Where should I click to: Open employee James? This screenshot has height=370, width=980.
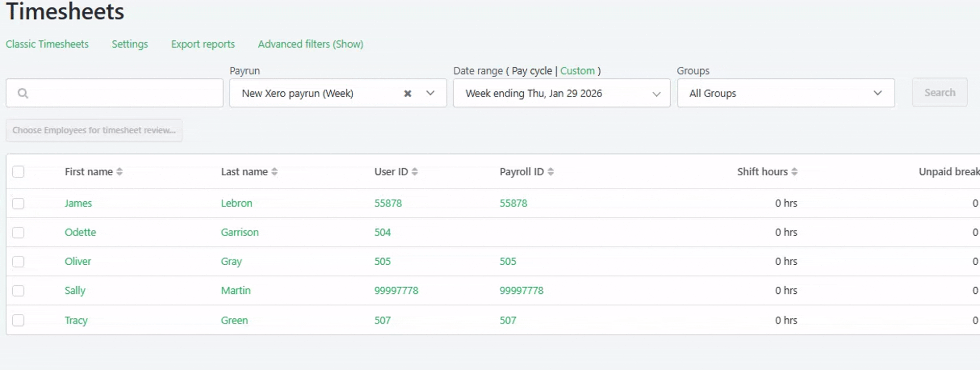pos(78,203)
